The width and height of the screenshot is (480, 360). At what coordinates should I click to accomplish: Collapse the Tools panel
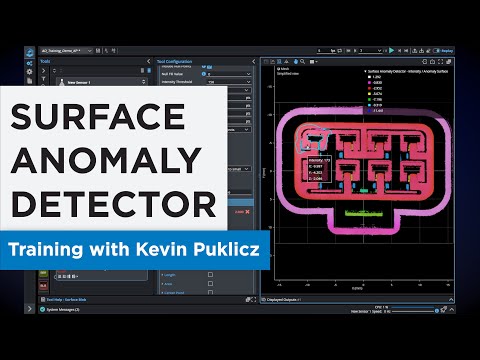149,61
